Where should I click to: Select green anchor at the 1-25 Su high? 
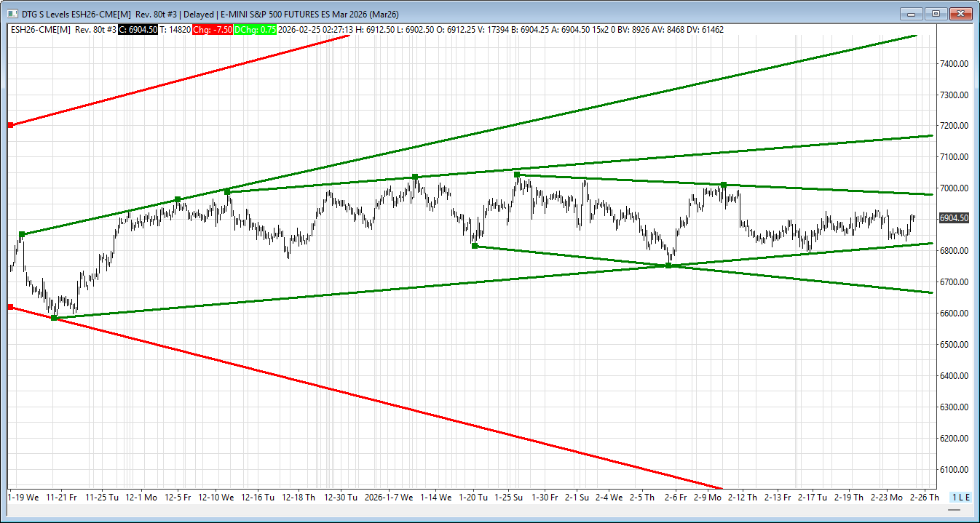(x=517, y=175)
